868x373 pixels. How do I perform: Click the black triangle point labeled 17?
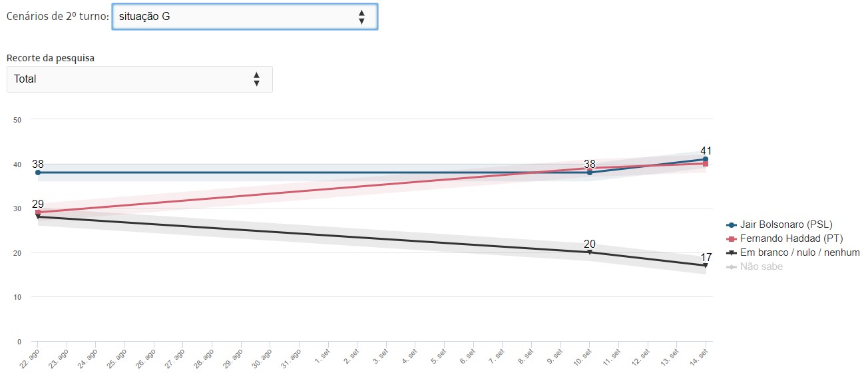click(706, 266)
